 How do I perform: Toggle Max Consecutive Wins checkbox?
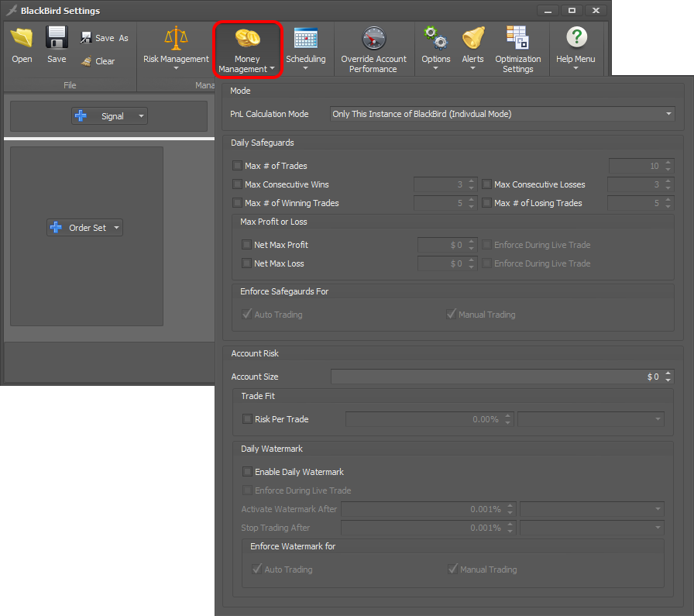point(238,184)
